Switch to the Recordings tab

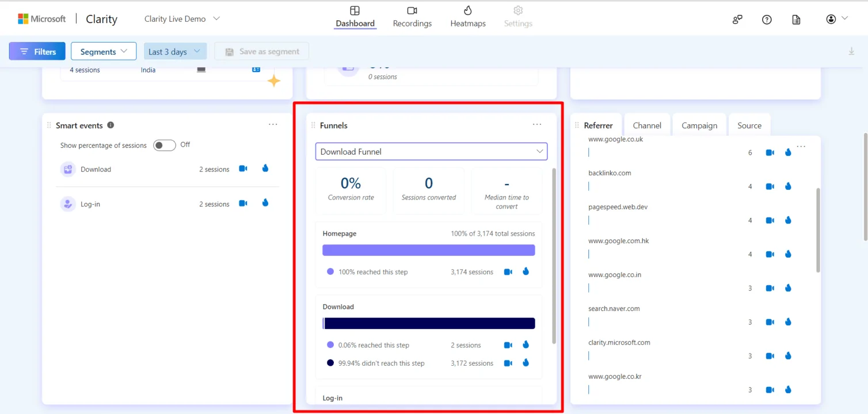tap(412, 17)
